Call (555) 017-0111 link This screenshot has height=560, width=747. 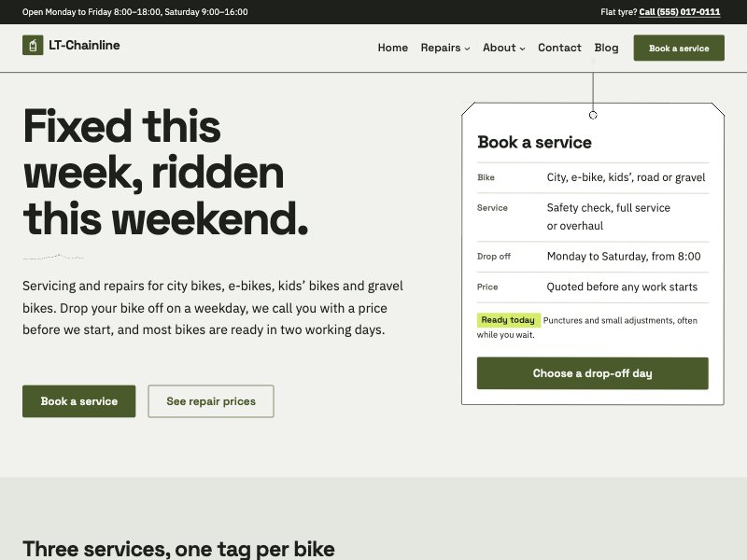[x=680, y=12]
